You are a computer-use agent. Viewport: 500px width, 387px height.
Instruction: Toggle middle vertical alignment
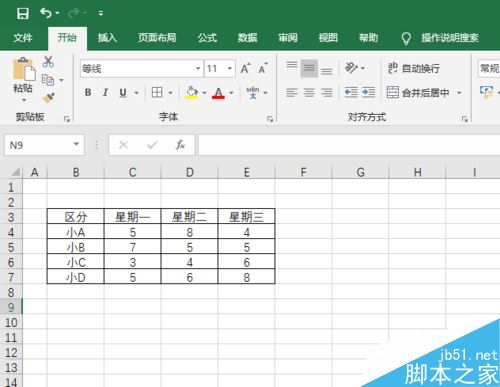coord(309,68)
